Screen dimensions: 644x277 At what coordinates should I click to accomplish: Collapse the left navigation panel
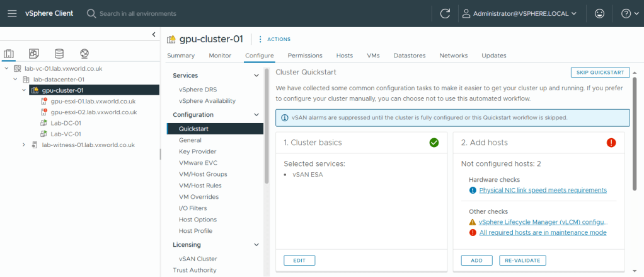click(154, 34)
